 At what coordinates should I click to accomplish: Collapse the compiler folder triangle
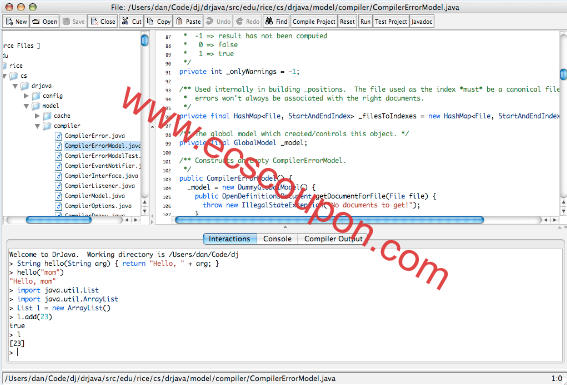(x=37, y=126)
